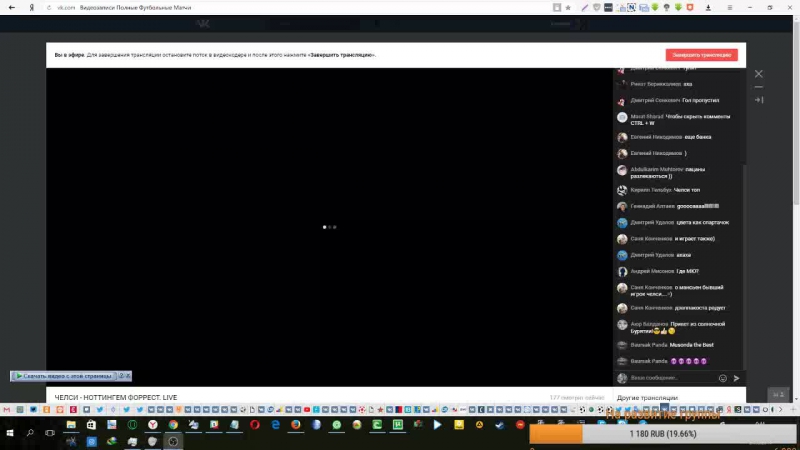Viewport: 800px width, 450px height.
Task: Click Basmak Panda's avatar next to 'Musonda the Best'
Action: pyautogui.click(x=622, y=343)
